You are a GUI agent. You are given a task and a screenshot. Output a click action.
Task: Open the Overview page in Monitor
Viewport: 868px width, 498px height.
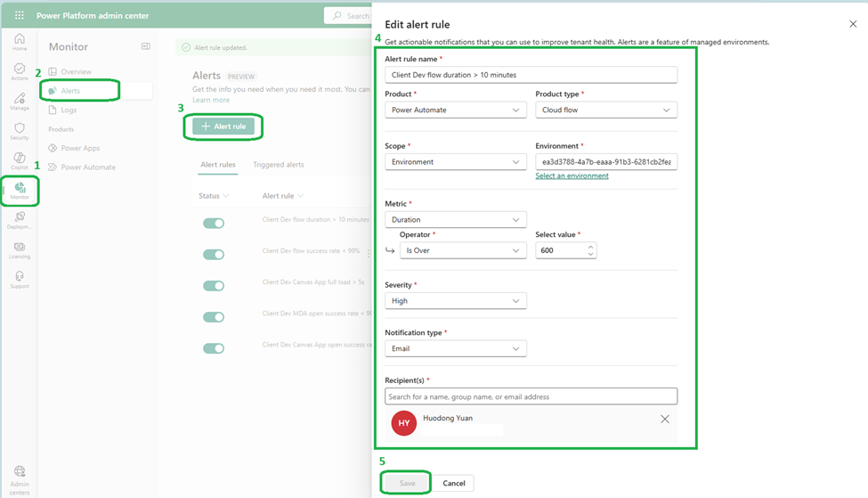pyautogui.click(x=76, y=71)
